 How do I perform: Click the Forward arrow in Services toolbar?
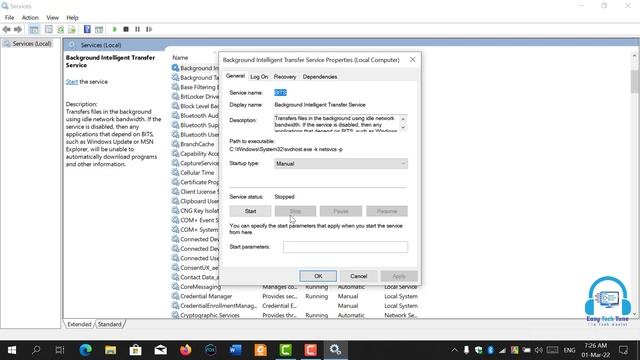click(18, 29)
